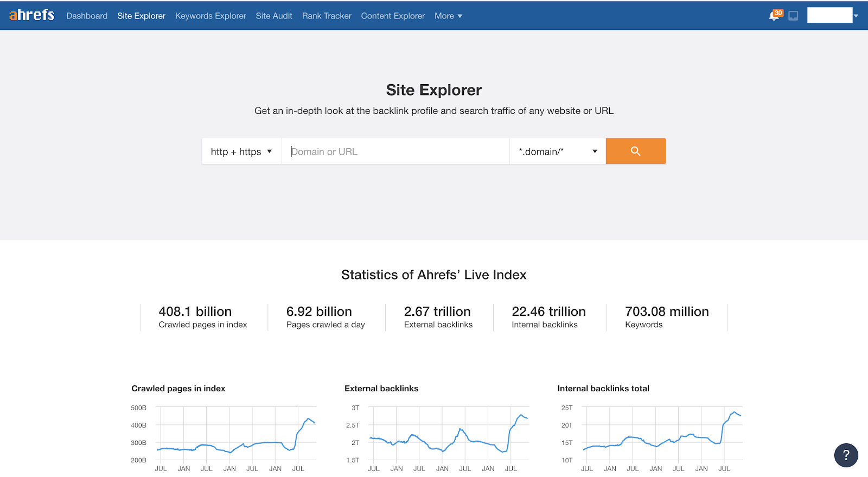Click the monitor icon in header
The height and width of the screenshot is (477, 868).
click(x=793, y=16)
